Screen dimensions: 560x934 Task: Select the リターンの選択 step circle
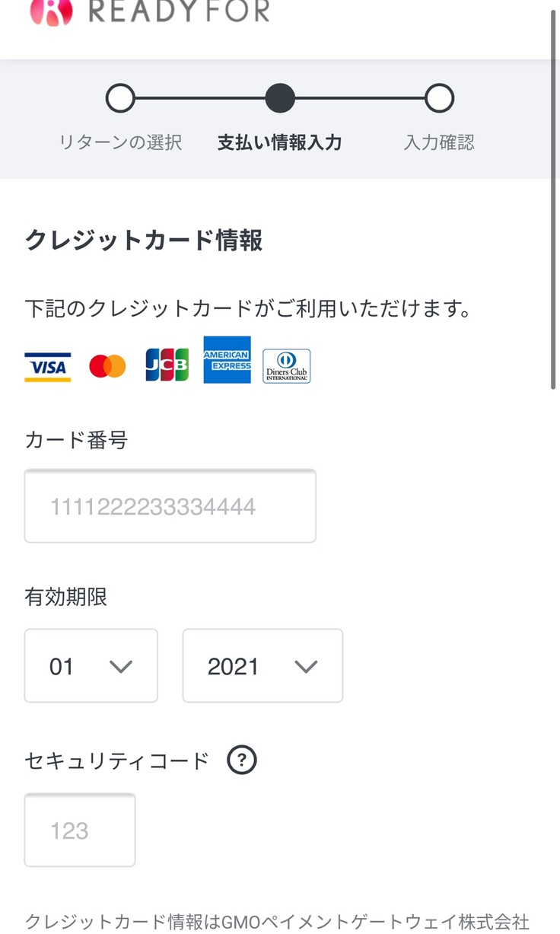click(120, 98)
